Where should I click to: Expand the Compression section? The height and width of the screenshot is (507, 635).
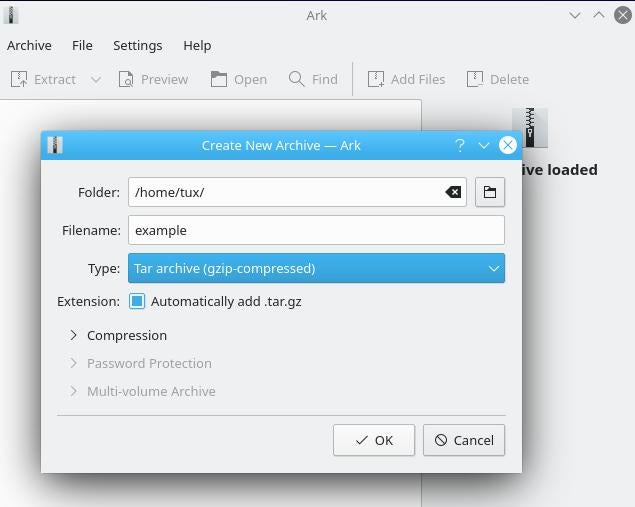[x=74, y=335]
